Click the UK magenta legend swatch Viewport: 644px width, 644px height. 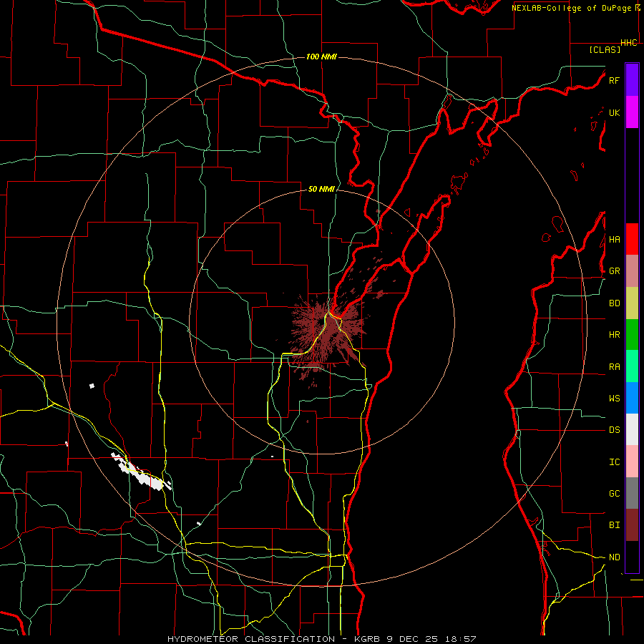click(632, 112)
